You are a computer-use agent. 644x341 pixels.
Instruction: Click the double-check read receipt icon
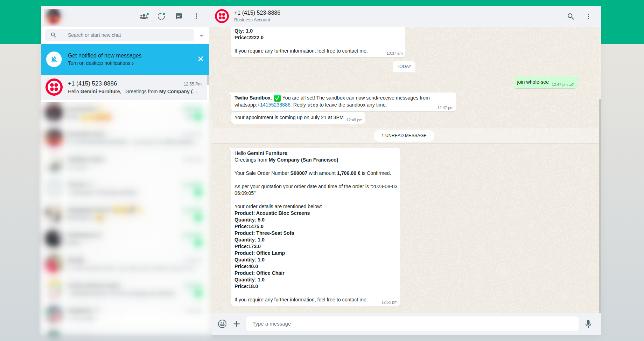(572, 85)
